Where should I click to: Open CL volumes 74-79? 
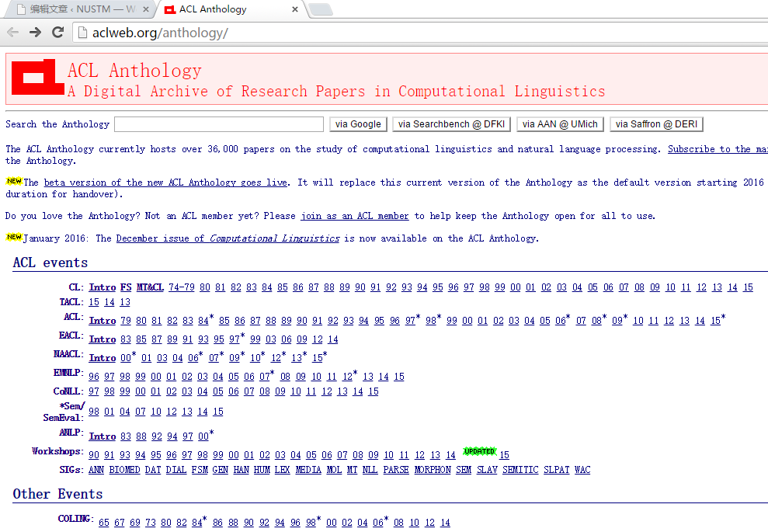(181, 287)
